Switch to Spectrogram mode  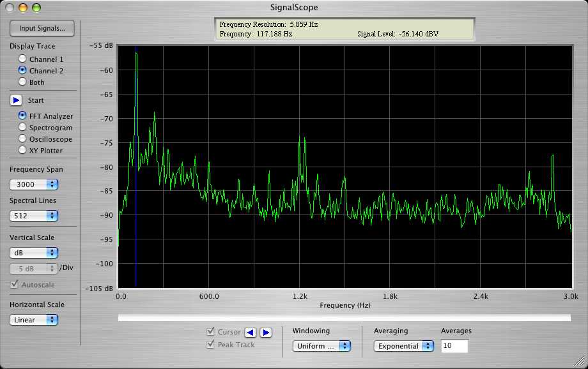pyautogui.click(x=22, y=128)
